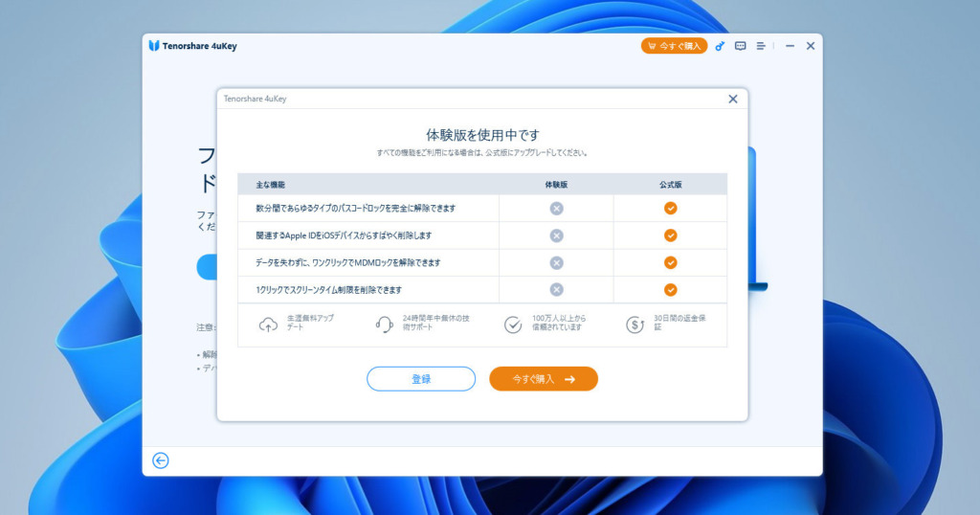
Task: Click the MDM lock removal feature text
Action: [x=348, y=262]
